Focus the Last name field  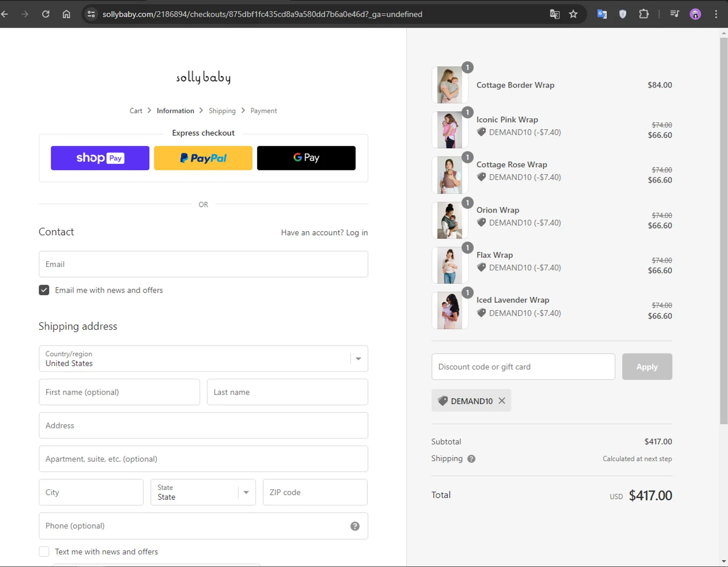287,392
